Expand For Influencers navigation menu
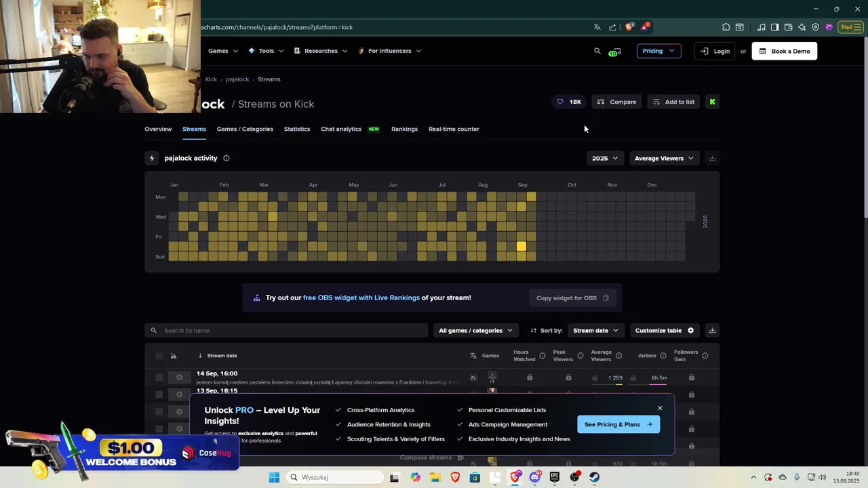868x488 pixels. [x=390, y=51]
